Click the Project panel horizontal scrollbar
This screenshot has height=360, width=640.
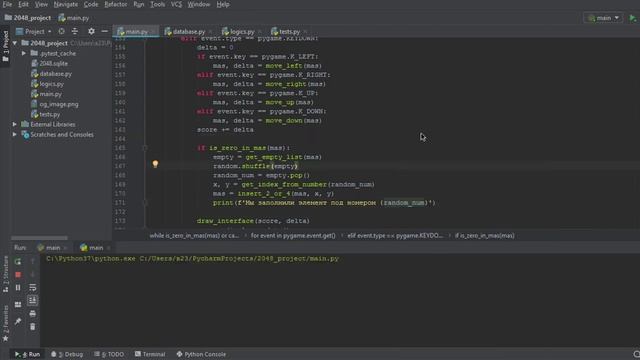tap(39, 238)
